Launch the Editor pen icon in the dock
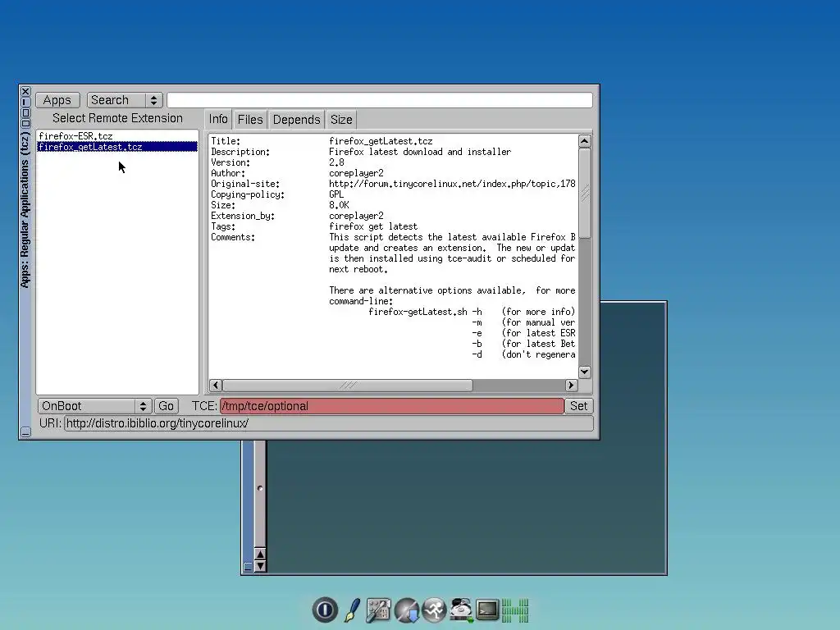The width and height of the screenshot is (840, 630). [x=352, y=609]
